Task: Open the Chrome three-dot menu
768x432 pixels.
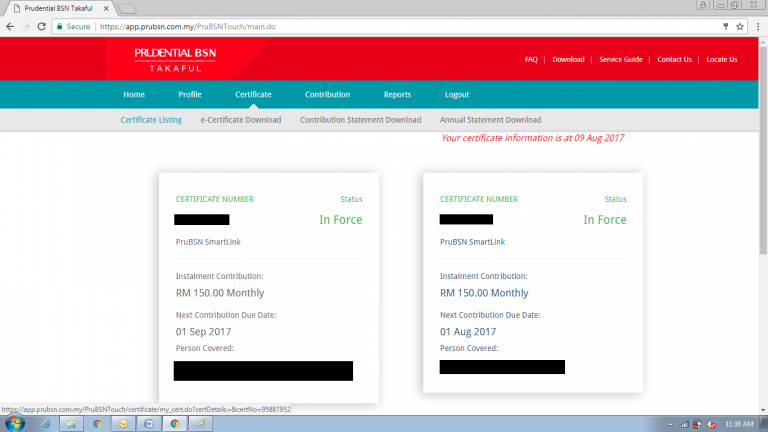Action: 756,26
